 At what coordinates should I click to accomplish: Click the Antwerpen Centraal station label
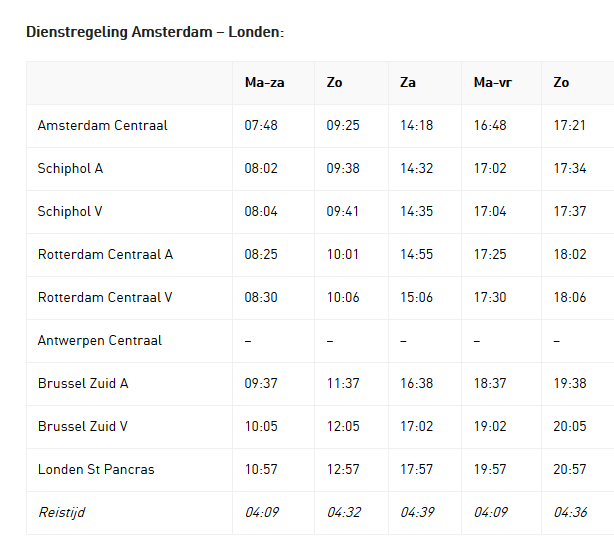pos(100,341)
